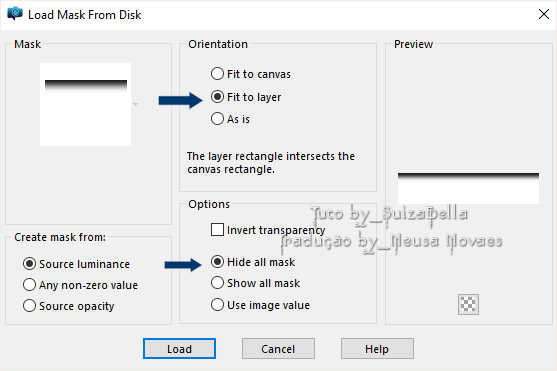Click the mask preview image
The image size is (557, 371).
coord(468,188)
